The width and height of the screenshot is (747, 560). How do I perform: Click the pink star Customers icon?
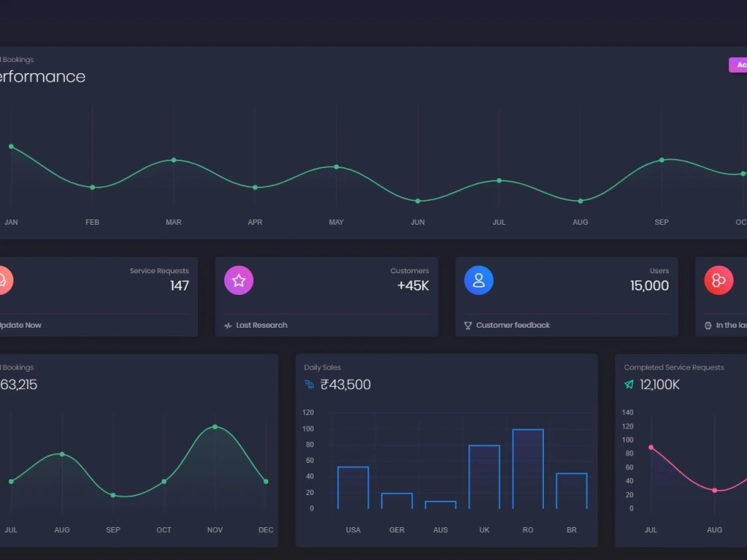(x=239, y=281)
